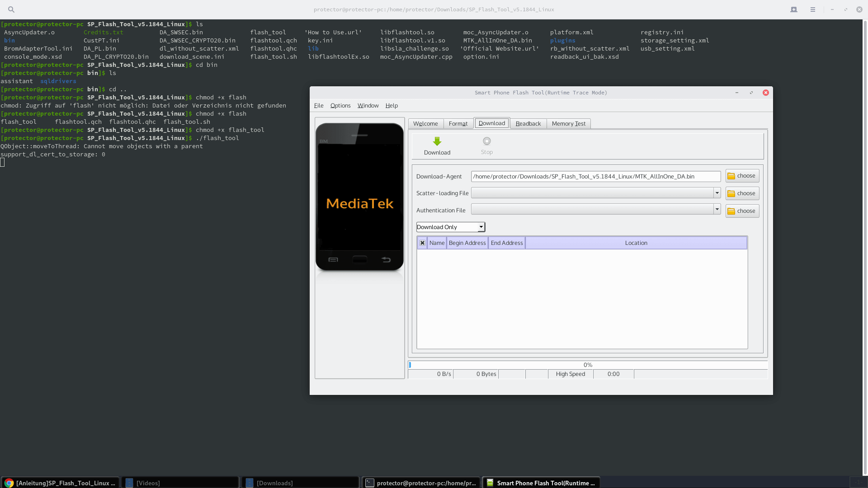868x488 pixels.
Task: Expand the Authentication File dropdown
Action: click(x=717, y=209)
